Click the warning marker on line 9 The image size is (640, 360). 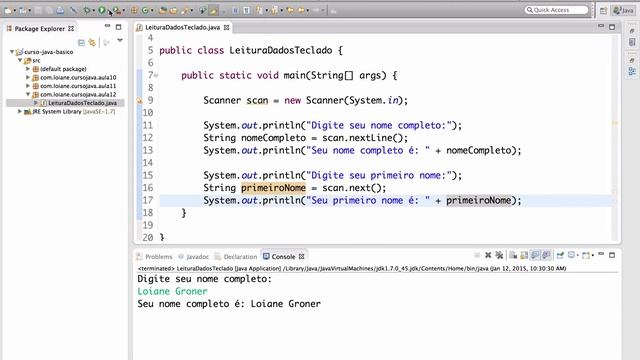[x=139, y=100]
